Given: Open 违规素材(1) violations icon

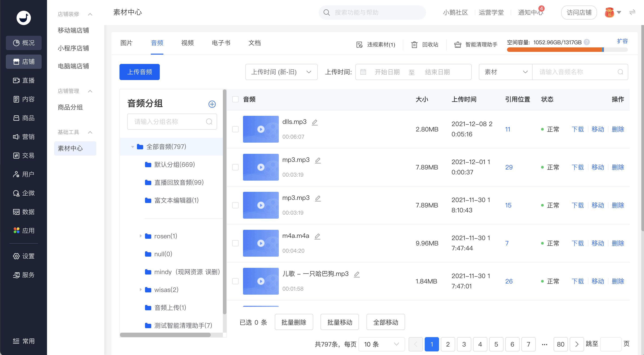Looking at the screenshot, I should coord(359,44).
